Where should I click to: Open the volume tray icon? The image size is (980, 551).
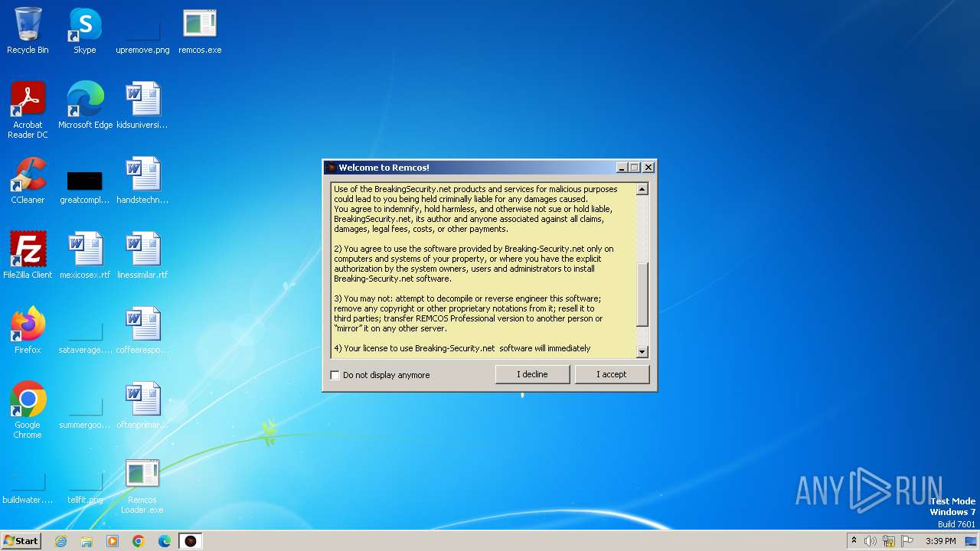click(871, 541)
